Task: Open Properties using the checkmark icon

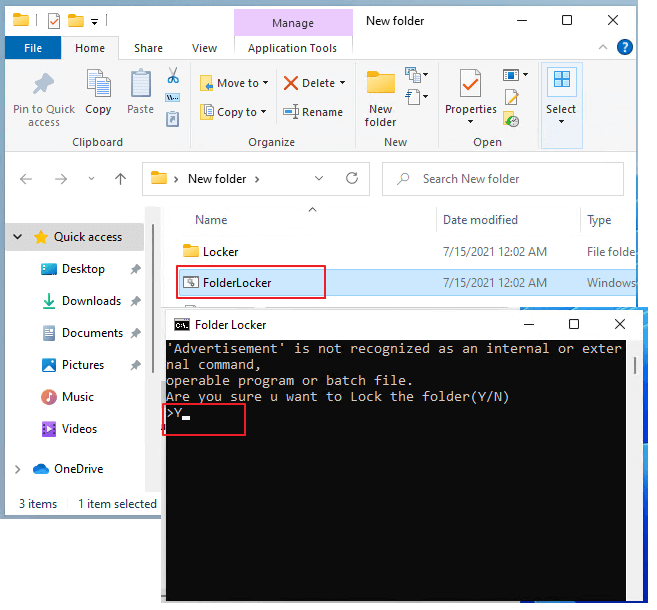Action: tap(470, 86)
